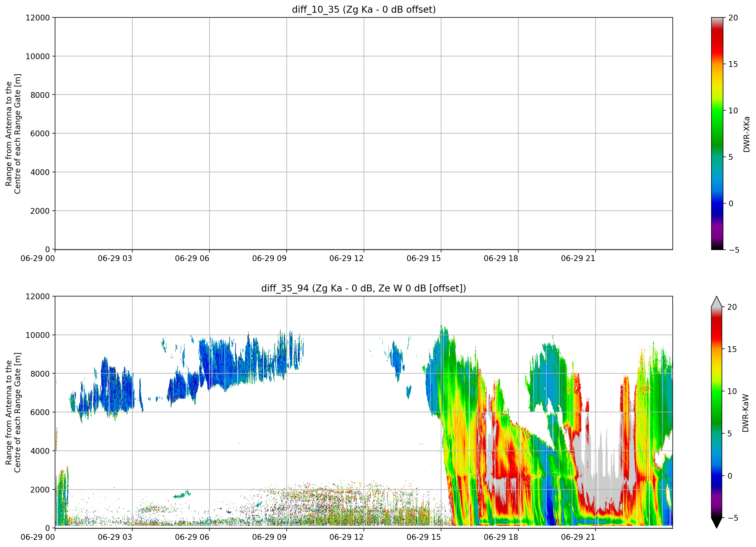The width and height of the screenshot is (756, 547).
Task: Click the diff_10_35 plot title
Action: click(x=364, y=9)
